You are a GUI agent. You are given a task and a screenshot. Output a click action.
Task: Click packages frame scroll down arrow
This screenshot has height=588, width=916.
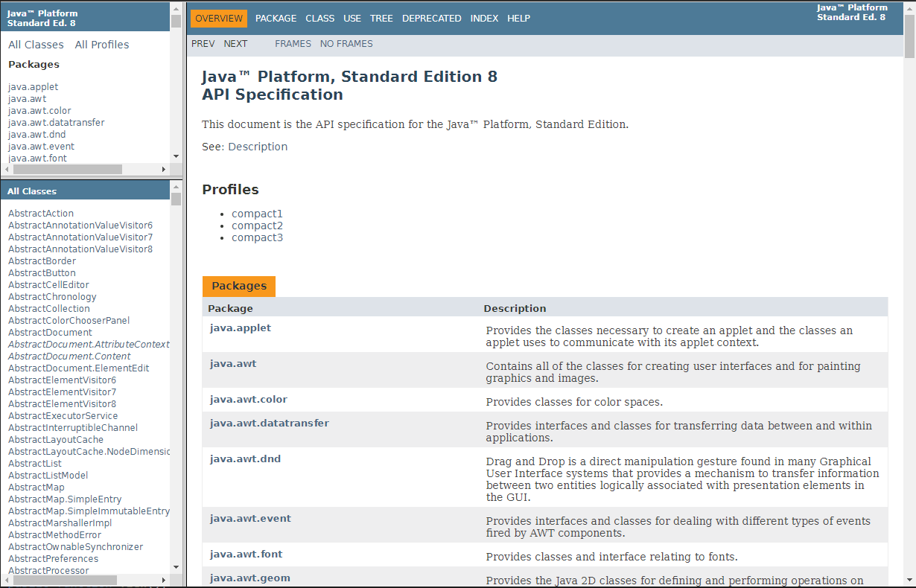(176, 156)
